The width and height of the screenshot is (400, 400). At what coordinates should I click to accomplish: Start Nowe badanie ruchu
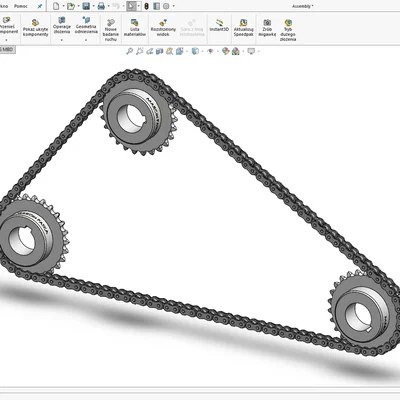(x=111, y=30)
